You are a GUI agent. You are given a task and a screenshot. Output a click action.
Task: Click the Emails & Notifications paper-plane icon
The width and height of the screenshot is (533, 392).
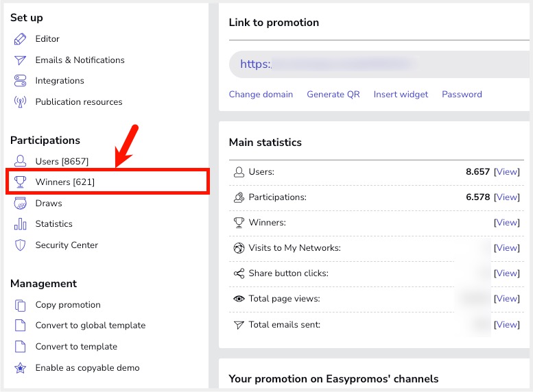point(21,60)
